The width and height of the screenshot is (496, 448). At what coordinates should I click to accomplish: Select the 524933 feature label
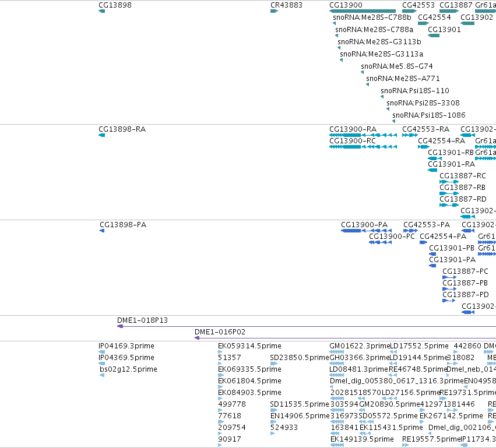[x=284, y=428]
